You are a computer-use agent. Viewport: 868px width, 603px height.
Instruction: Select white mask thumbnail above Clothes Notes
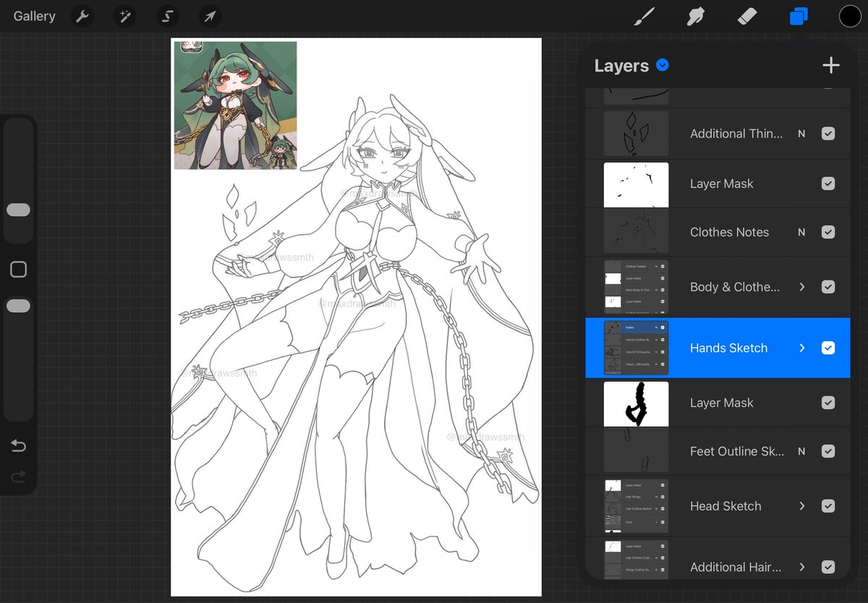pos(636,185)
